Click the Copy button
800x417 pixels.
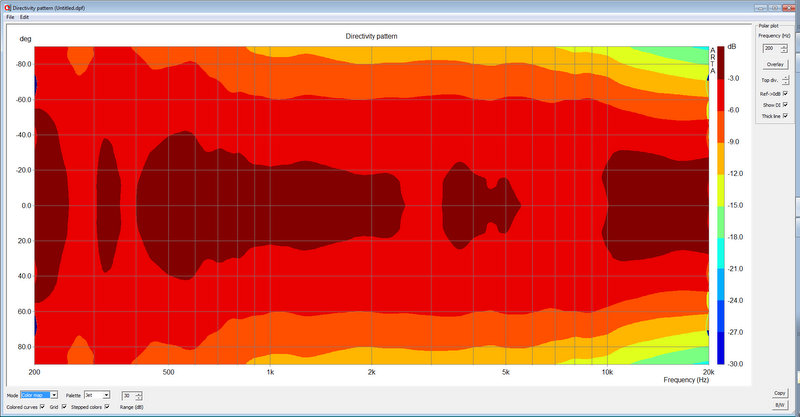point(779,393)
